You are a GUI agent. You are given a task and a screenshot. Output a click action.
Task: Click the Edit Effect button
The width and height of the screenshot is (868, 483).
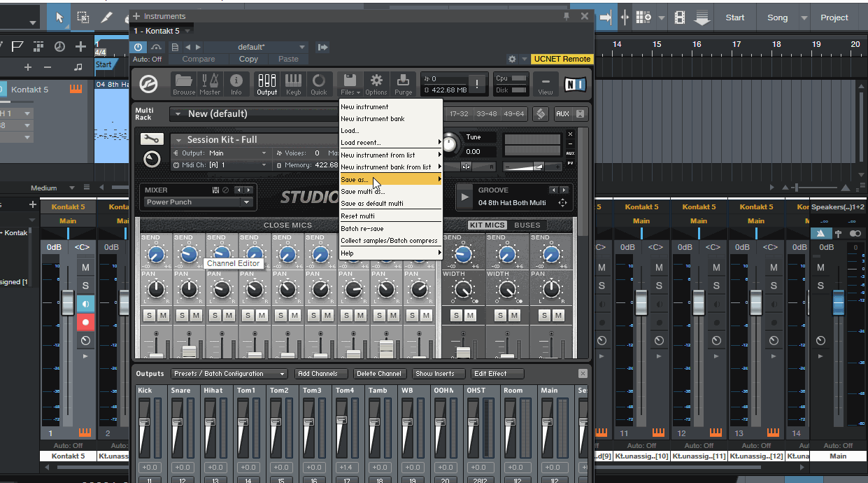[x=497, y=374]
